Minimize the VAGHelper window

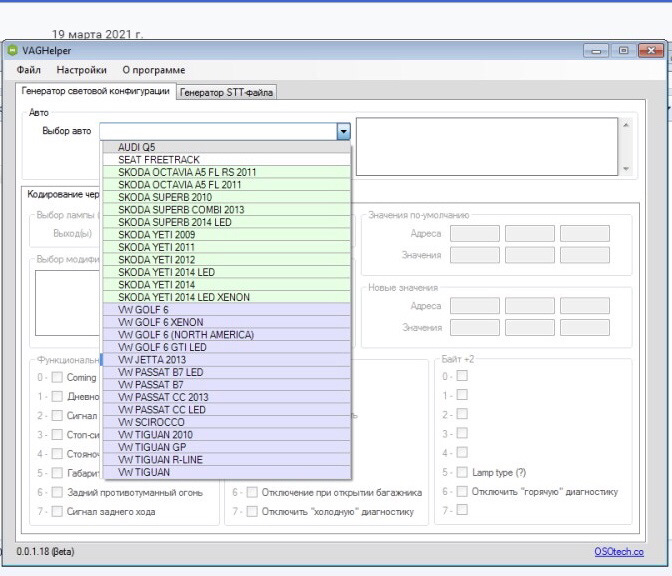[596, 51]
